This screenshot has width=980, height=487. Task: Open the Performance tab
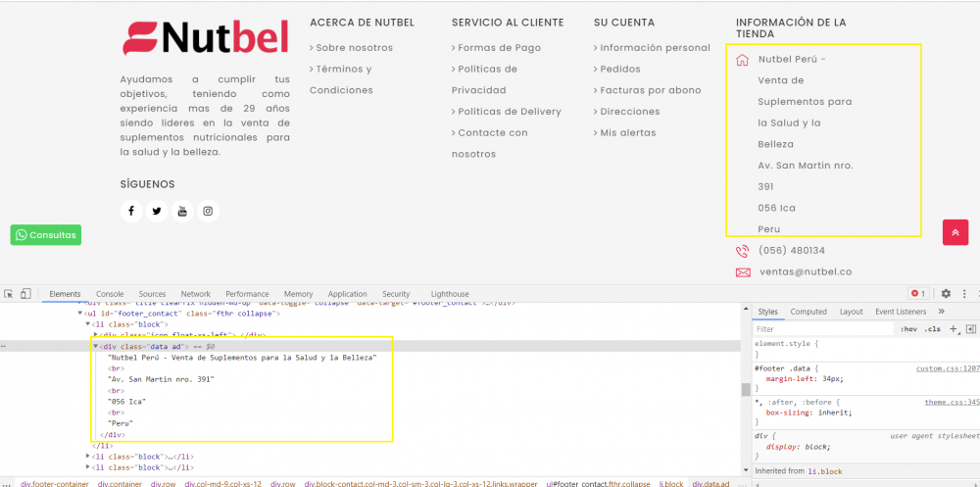click(247, 294)
